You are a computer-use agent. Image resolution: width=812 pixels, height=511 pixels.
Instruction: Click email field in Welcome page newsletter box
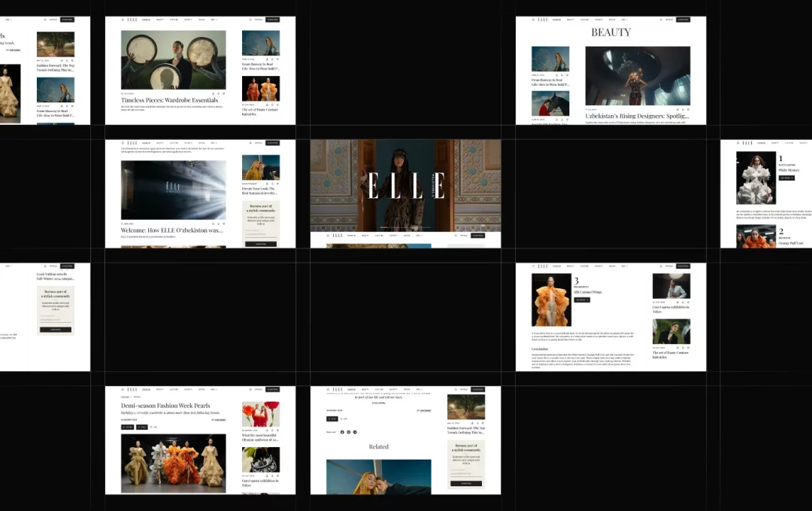(261, 234)
